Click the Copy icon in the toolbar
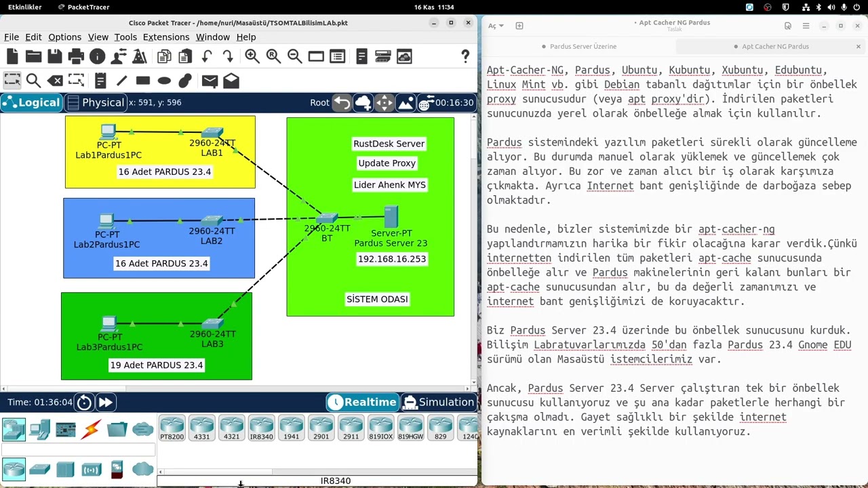 pos(164,57)
